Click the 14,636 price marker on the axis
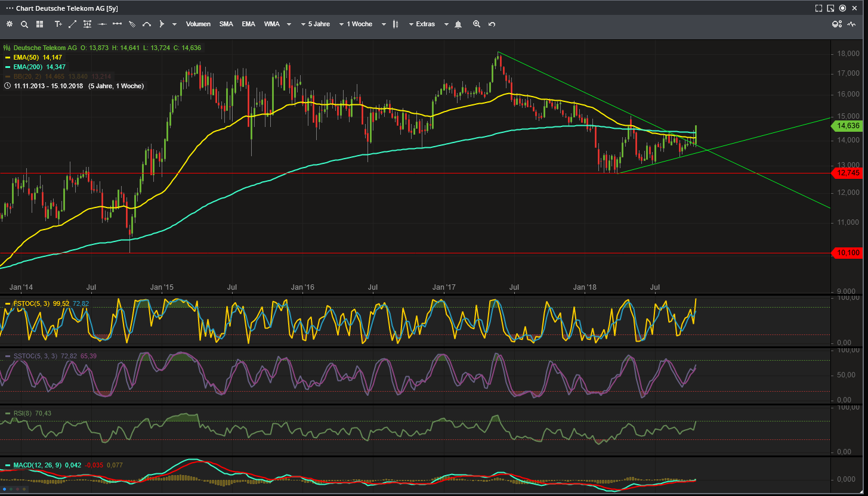Viewport: 868px width, 496px height. (848, 126)
